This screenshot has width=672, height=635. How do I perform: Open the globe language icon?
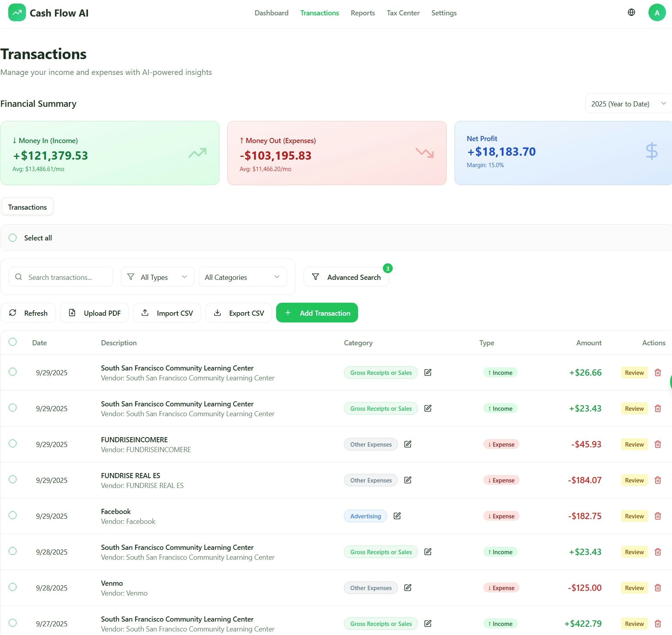point(631,12)
